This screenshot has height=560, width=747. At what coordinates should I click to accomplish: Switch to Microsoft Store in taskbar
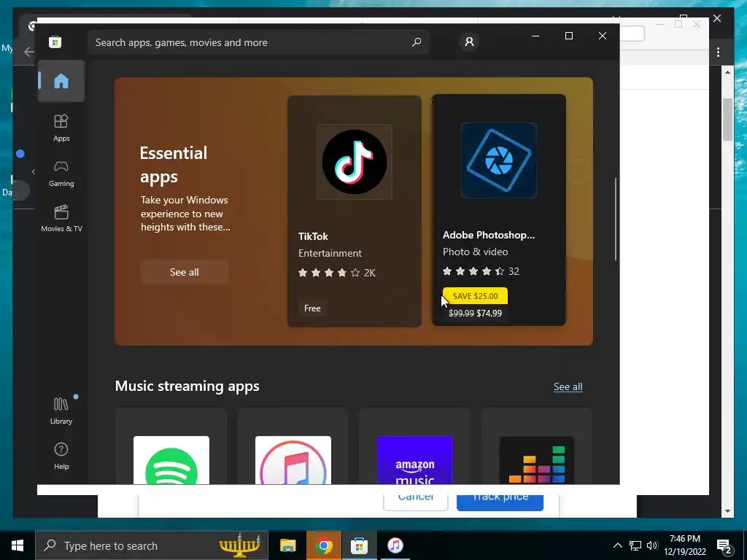tap(359, 545)
